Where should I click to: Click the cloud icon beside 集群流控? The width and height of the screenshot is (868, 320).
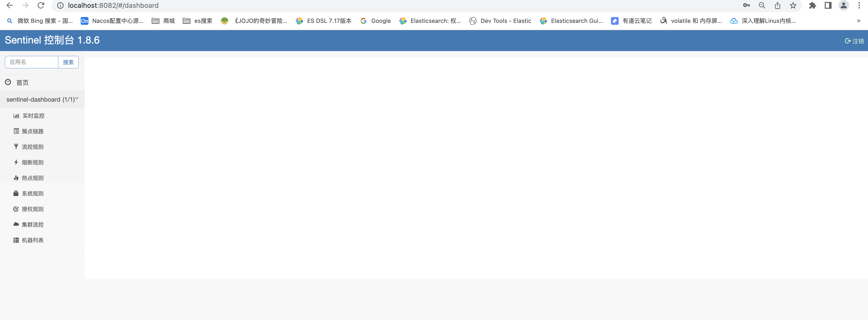coord(16,224)
